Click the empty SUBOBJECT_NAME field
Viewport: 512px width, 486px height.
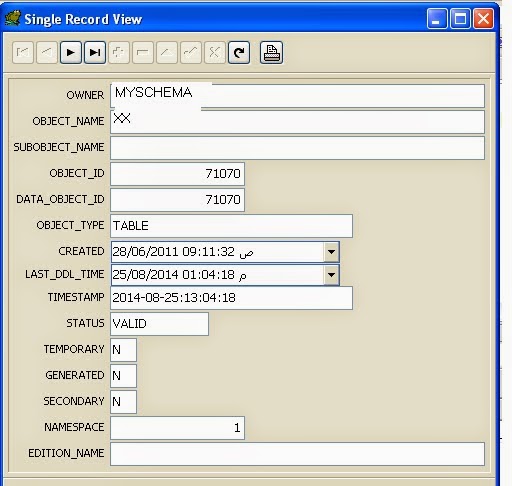[x=297, y=148]
